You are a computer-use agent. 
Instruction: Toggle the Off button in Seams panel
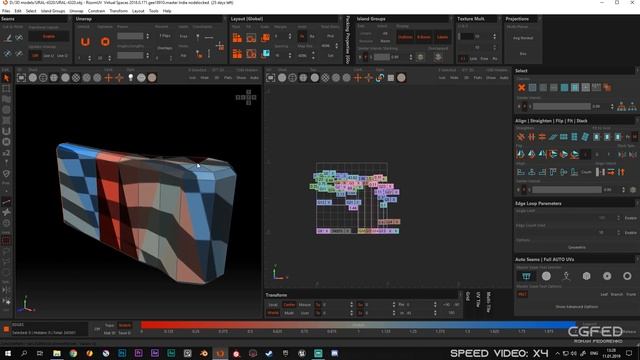[x=35, y=56]
